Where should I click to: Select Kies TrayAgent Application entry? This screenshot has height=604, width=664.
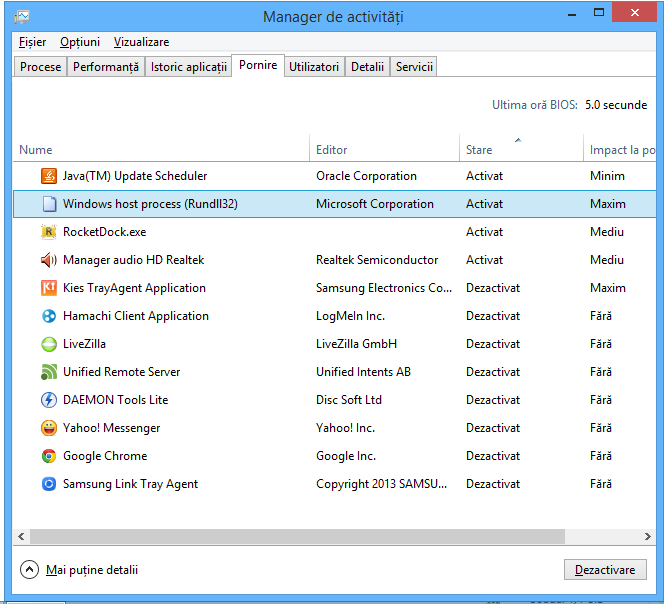coord(335,288)
